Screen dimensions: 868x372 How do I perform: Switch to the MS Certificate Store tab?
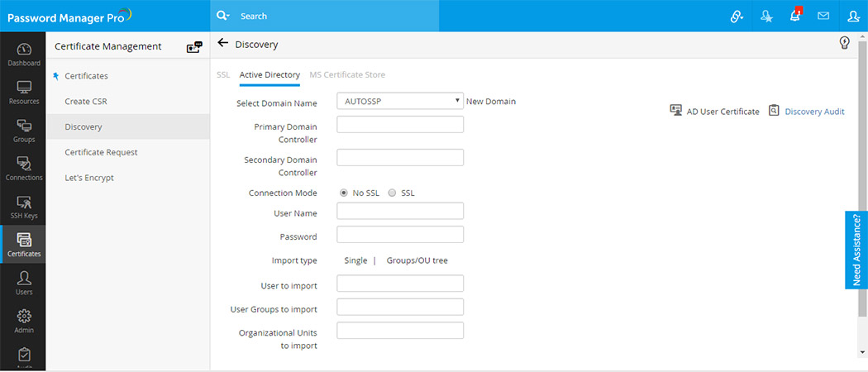347,75
